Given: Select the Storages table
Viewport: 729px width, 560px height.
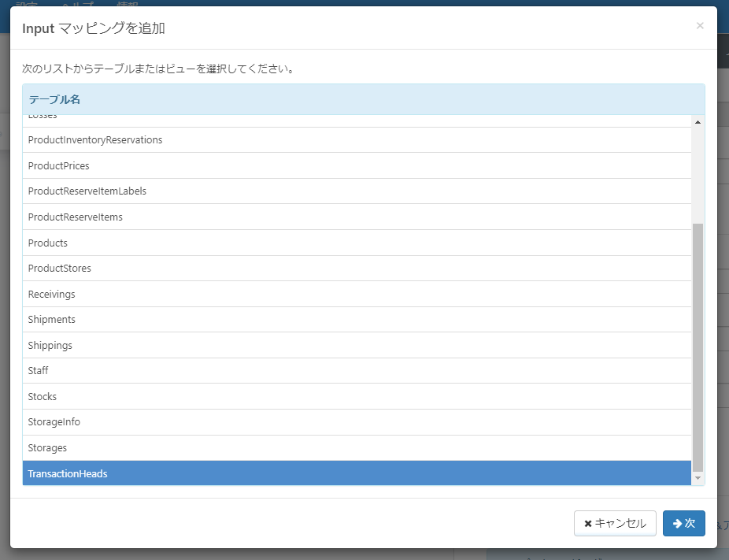Looking at the screenshot, I should [357, 448].
